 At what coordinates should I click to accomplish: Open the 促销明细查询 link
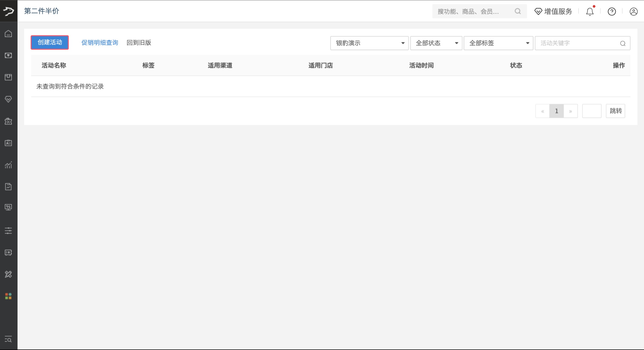point(100,43)
